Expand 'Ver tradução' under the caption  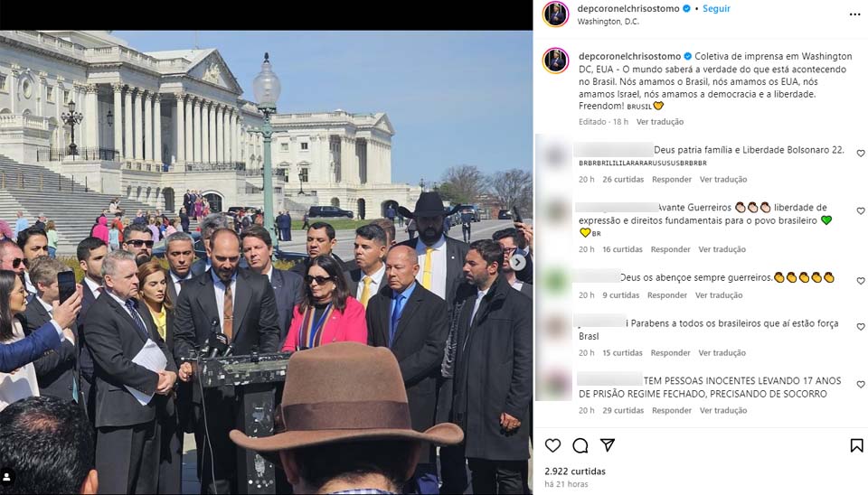pos(660,122)
